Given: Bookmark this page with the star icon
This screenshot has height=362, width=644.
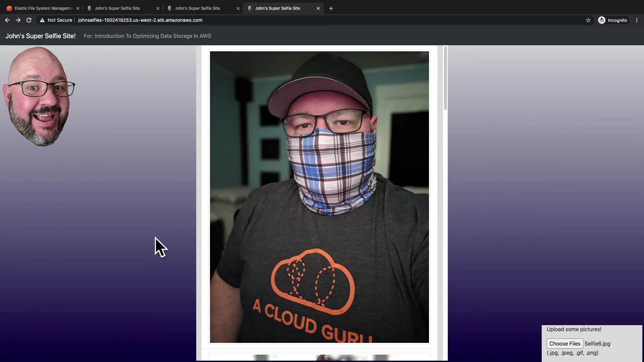Looking at the screenshot, I should pyautogui.click(x=588, y=20).
